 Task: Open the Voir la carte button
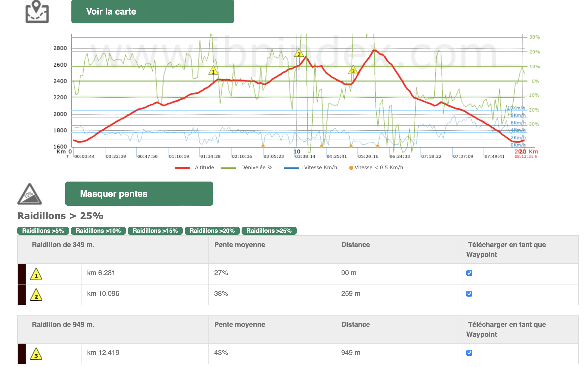pos(152,12)
